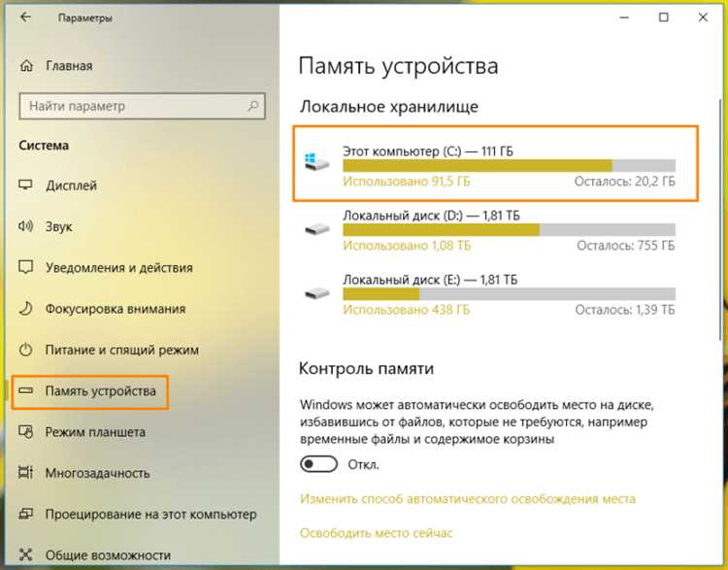Click the tablet mode icon
Screen dimensions: 728x570
25,431
